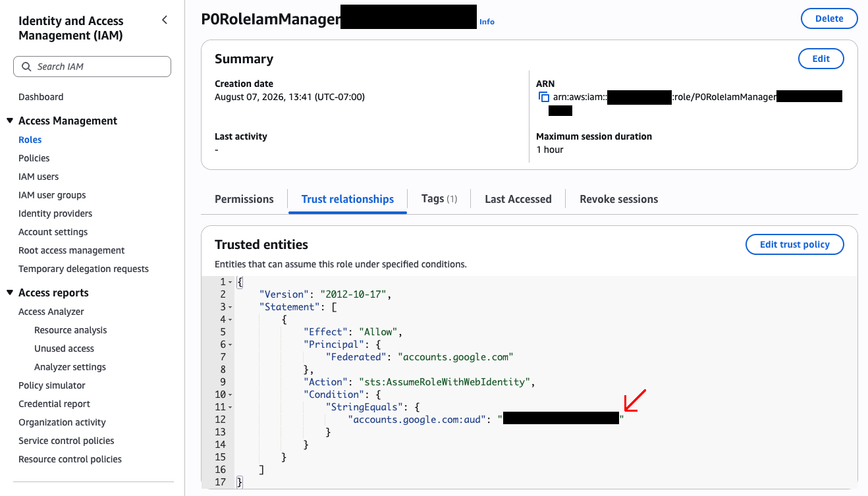
Task: Click Edit trust policy button
Action: [x=795, y=244]
